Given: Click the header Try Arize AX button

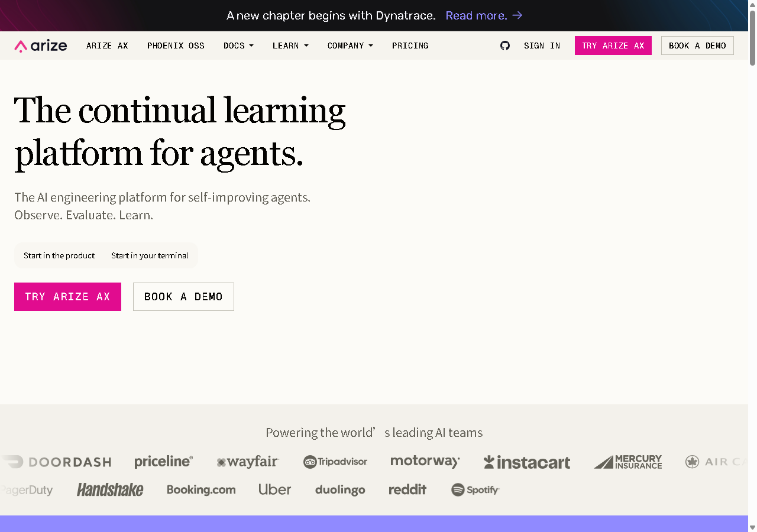Looking at the screenshot, I should coord(613,46).
